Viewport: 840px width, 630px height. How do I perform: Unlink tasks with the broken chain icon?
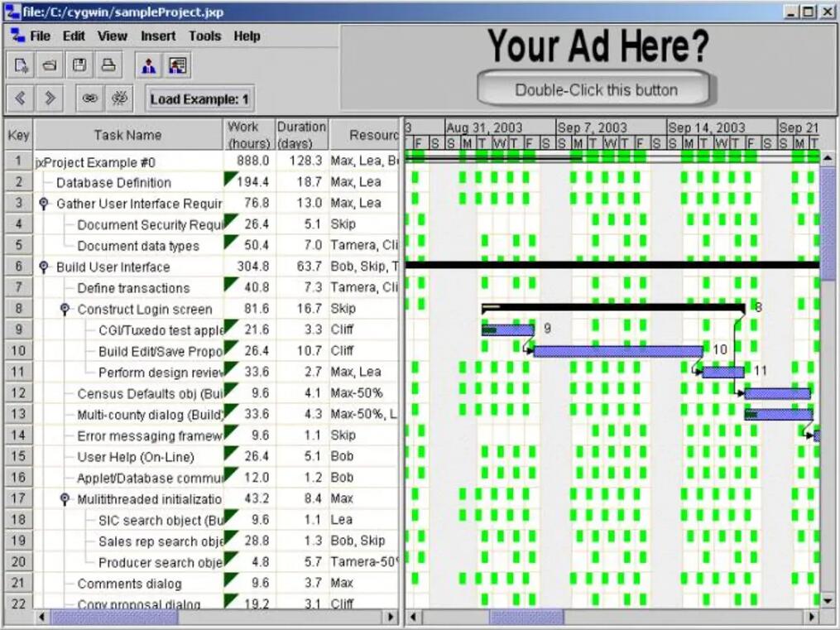[x=119, y=99]
